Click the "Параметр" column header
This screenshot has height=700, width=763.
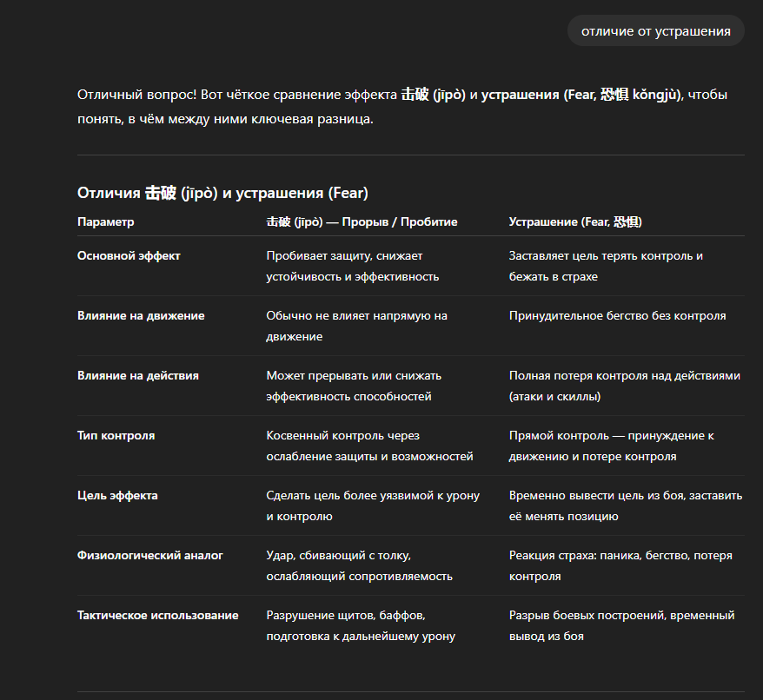coord(106,222)
